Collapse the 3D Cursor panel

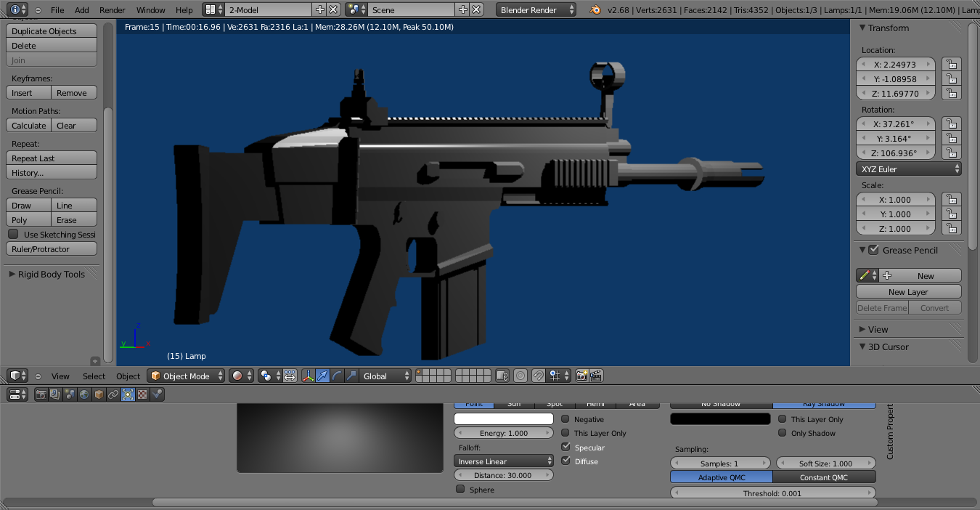[x=862, y=347]
